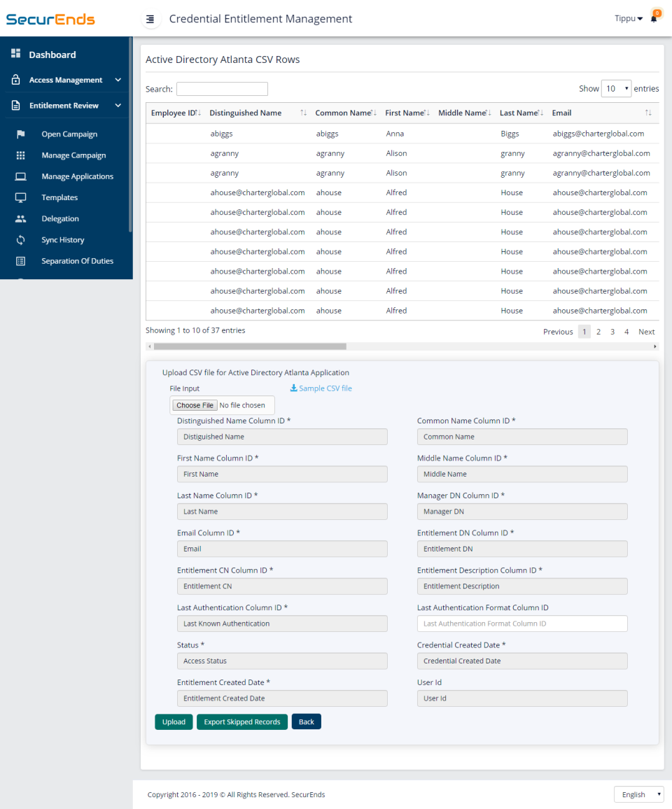
Task: Download the Sample CSV file
Action: coord(321,388)
